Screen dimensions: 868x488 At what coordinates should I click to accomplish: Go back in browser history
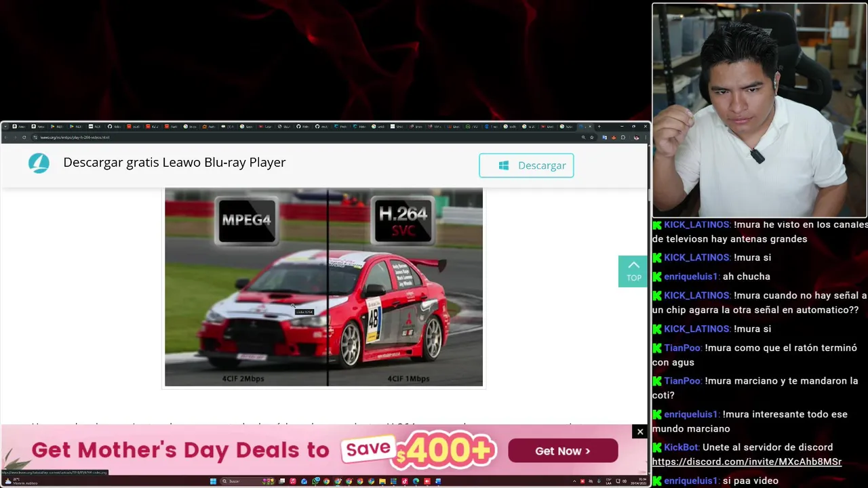5,137
